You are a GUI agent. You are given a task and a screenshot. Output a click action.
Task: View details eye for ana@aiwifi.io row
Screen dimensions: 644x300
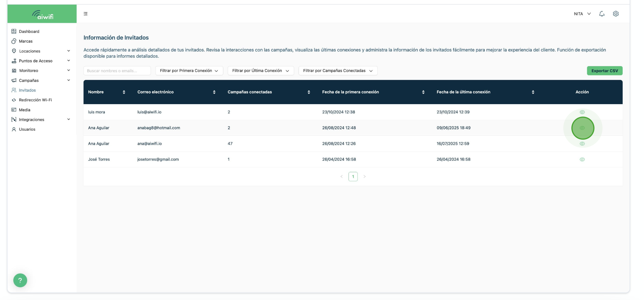[582, 144]
